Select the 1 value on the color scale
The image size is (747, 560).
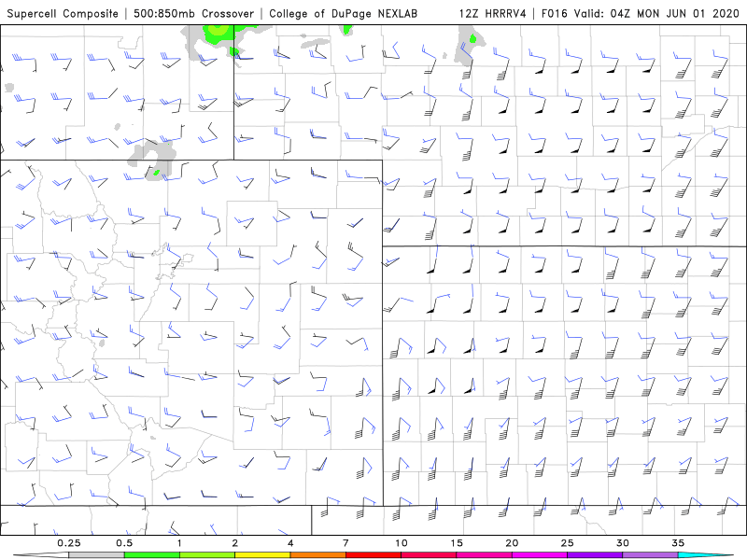179,543
